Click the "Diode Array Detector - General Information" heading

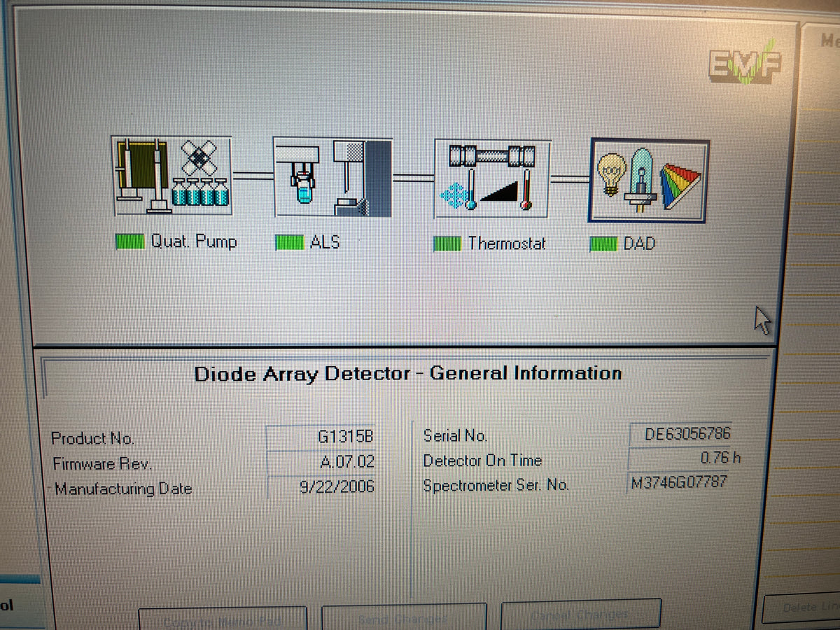pos(408,373)
